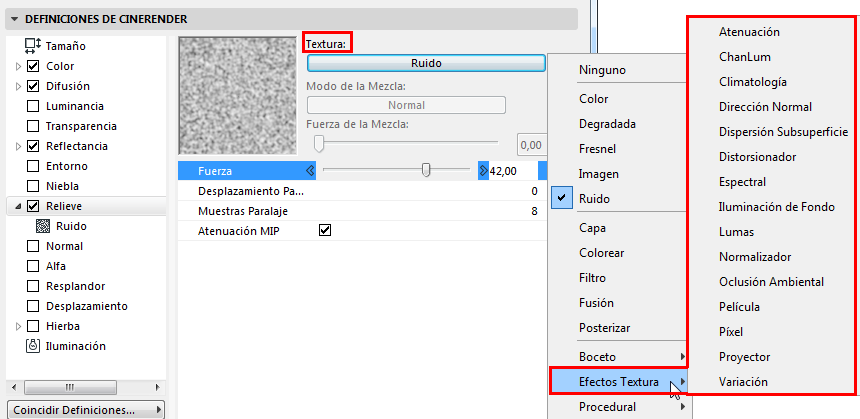Open the Ruido texture dropdown button
This screenshot has height=419, width=860.
click(x=426, y=63)
